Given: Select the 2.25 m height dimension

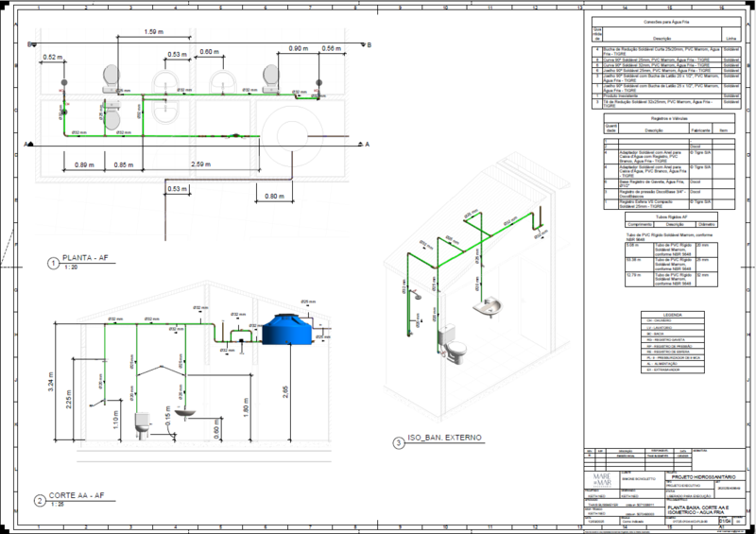Looking at the screenshot, I should click(x=68, y=400).
